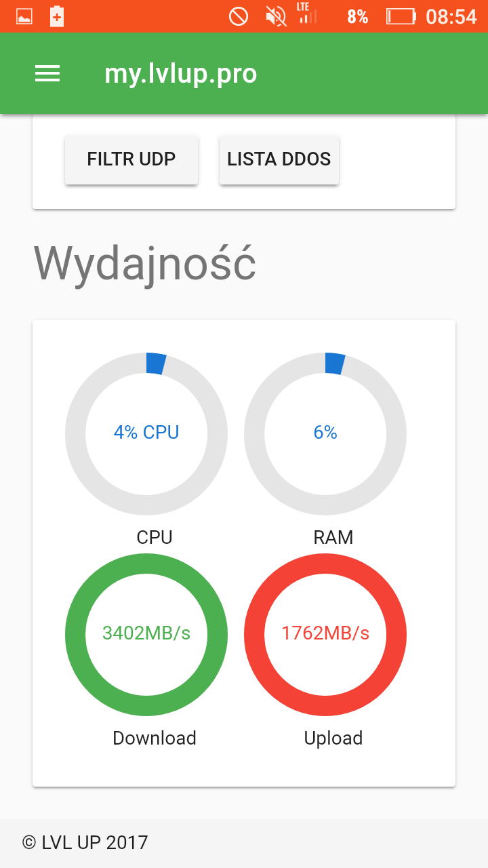Tap the LTE signal strength icon

(306, 14)
